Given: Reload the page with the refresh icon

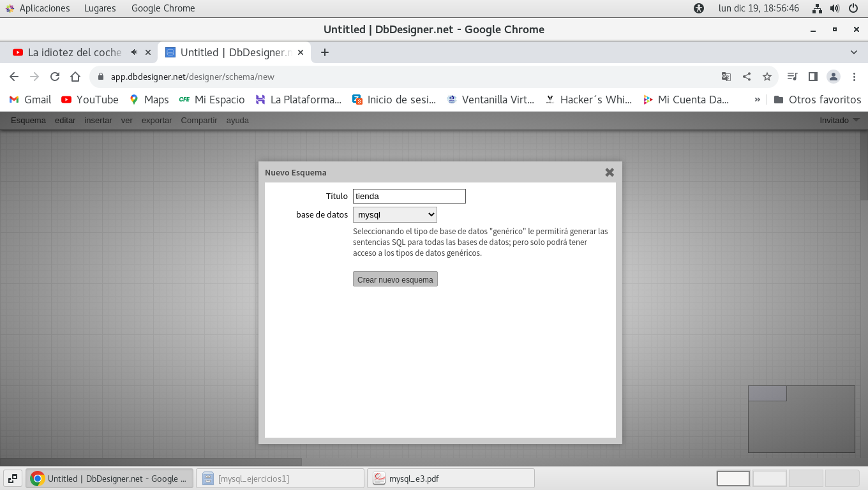Looking at the screenshot, I should 55,77.
